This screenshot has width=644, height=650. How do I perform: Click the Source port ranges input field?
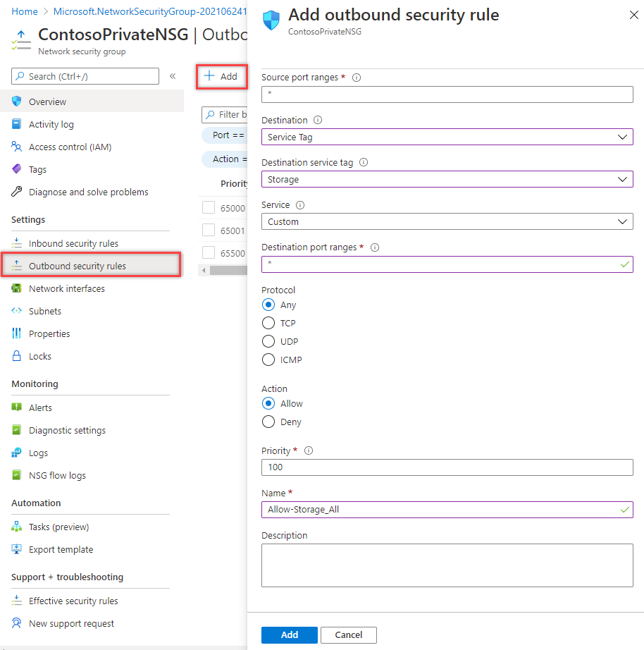447,94
